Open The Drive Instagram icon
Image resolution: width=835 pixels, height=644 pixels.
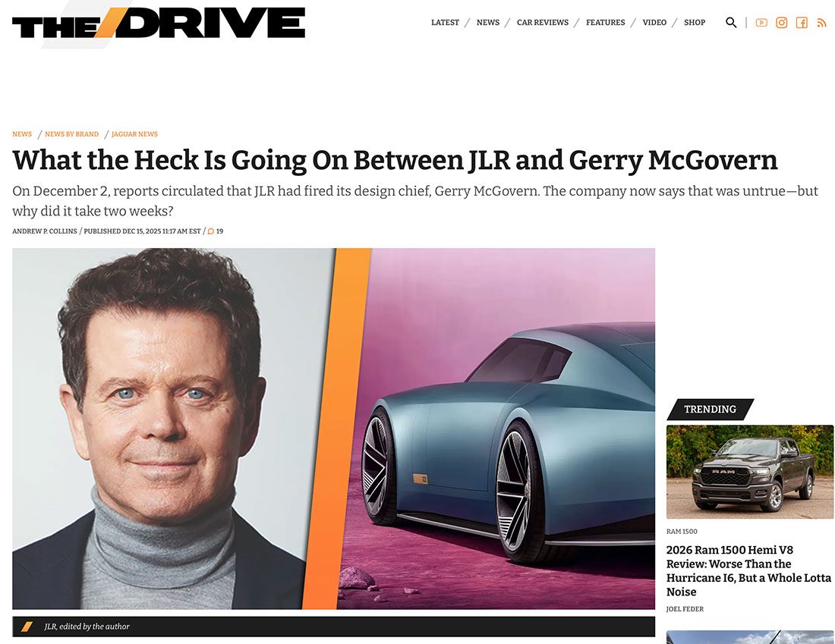[782, 22]
